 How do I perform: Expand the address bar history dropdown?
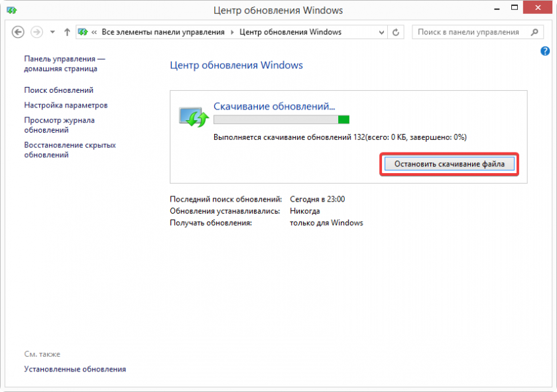click(x=380, y=32)
